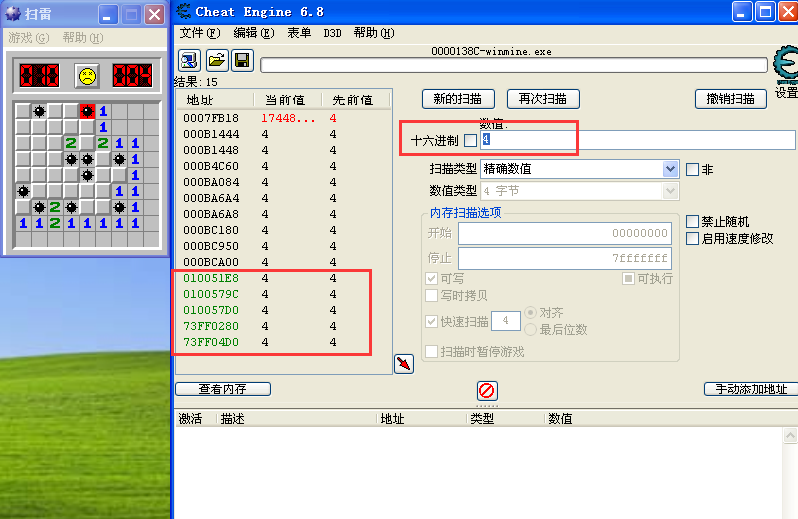Click the 新的扫描 button
The height and width of the screenshot is (519, 798).
[x=458, y=99]
